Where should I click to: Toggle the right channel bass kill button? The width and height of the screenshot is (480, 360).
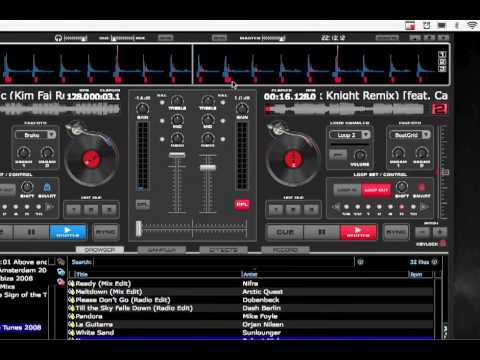[223, 139]
